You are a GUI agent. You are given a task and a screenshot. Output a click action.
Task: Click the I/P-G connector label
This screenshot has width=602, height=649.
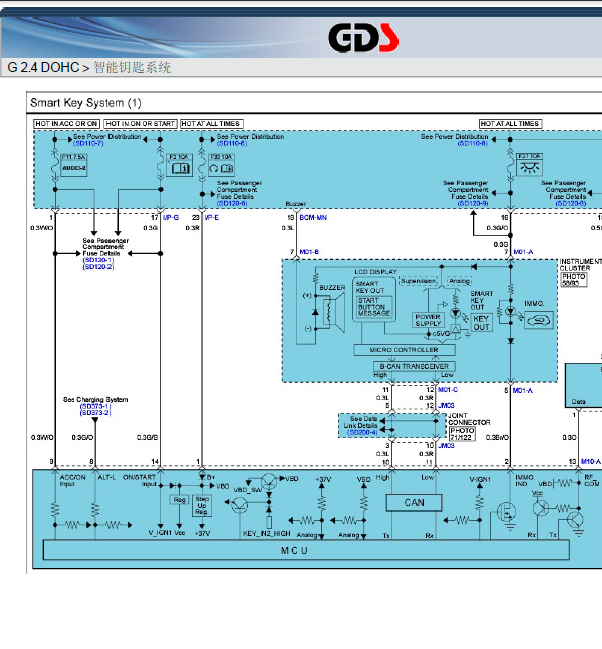click(x=171, y=217)
